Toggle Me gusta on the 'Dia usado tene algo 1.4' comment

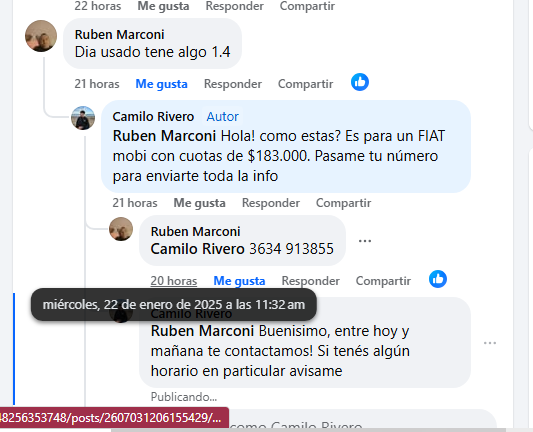(x=161, y=84)
